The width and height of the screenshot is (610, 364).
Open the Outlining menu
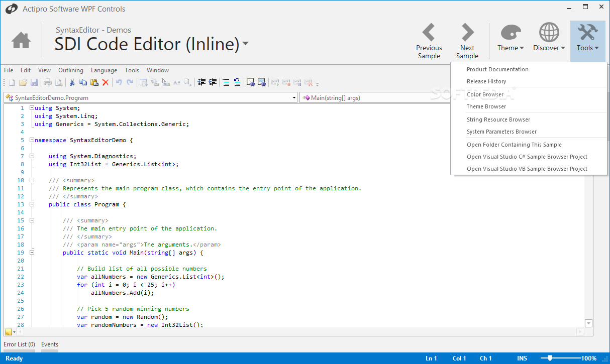(71, 70)
